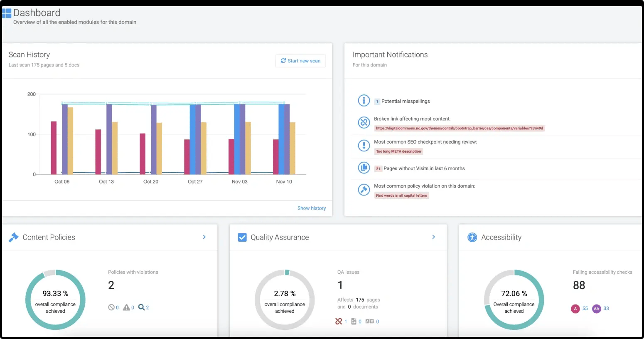Expand the Content Policies module chevron
This screenshot has height=339, width=644.
(204, 237)
